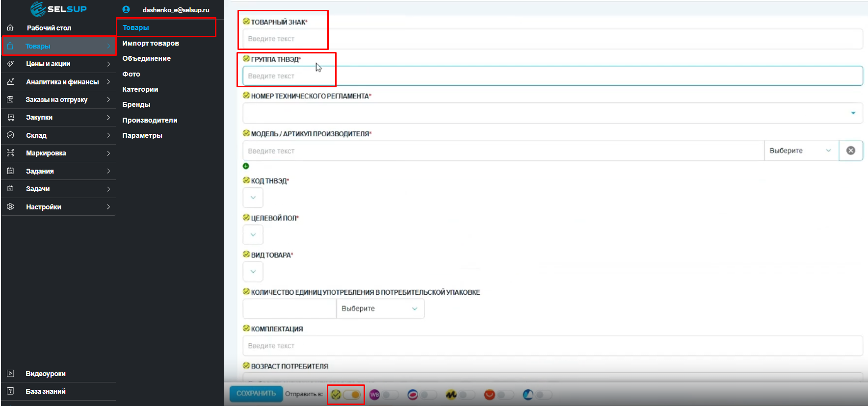Click the mark icon beside КОМПЛЕКТАЦИЯ label
868x406 pixels.
[x=246, y=328]
